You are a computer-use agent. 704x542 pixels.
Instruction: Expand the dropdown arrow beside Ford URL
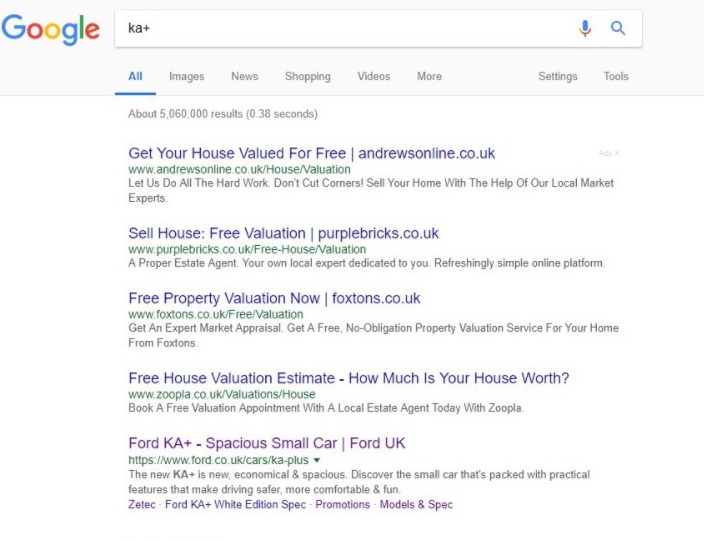tap(317, 460)
